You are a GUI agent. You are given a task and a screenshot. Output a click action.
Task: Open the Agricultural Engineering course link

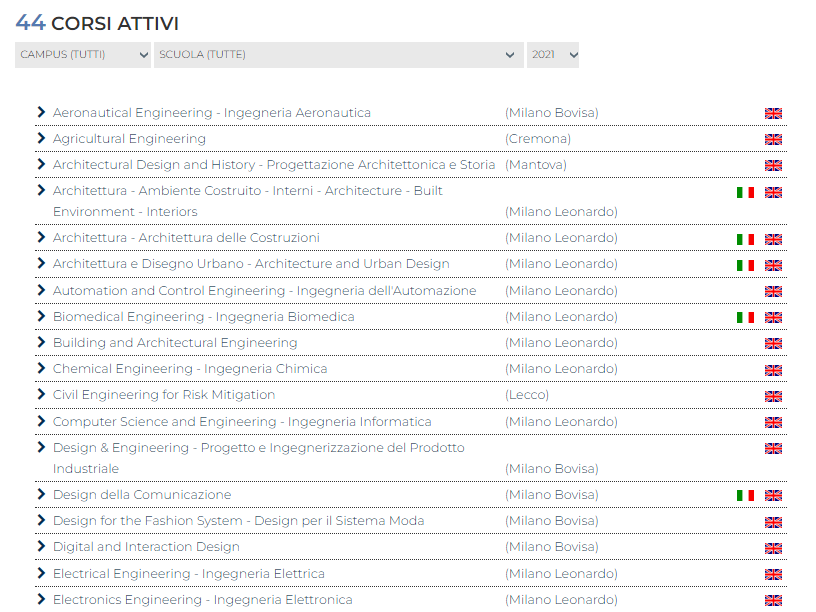click(130, 139)
